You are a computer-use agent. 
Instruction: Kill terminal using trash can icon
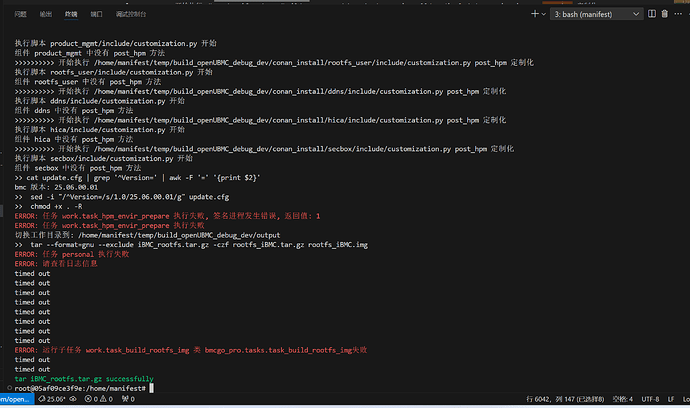click(664, 14)
